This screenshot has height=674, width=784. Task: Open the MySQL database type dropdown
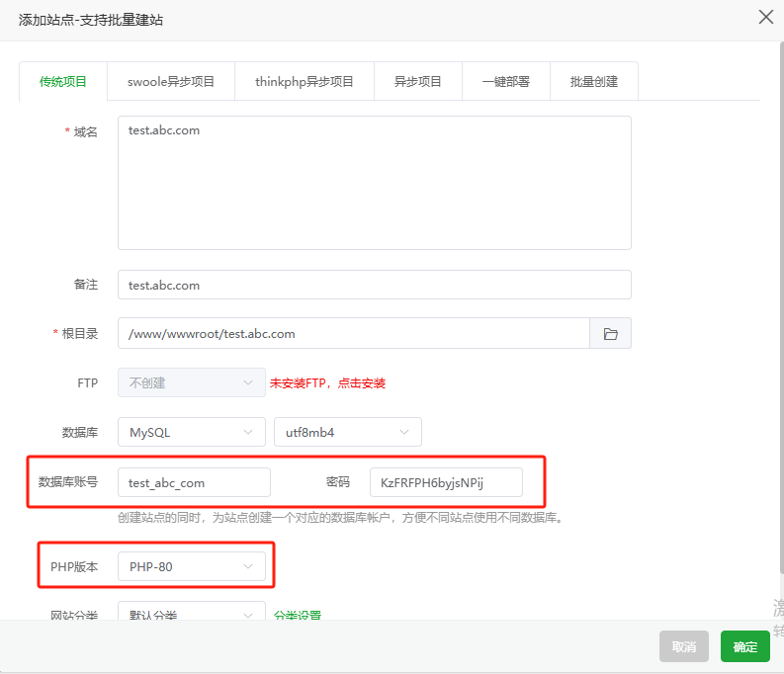[191, 432]
